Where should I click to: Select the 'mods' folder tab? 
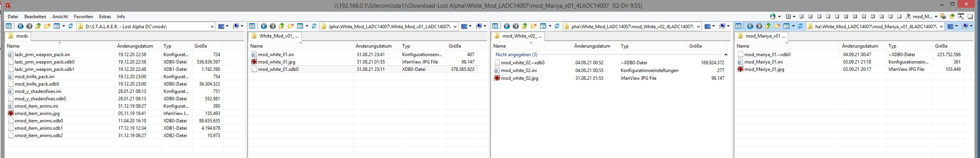(18, 36)
